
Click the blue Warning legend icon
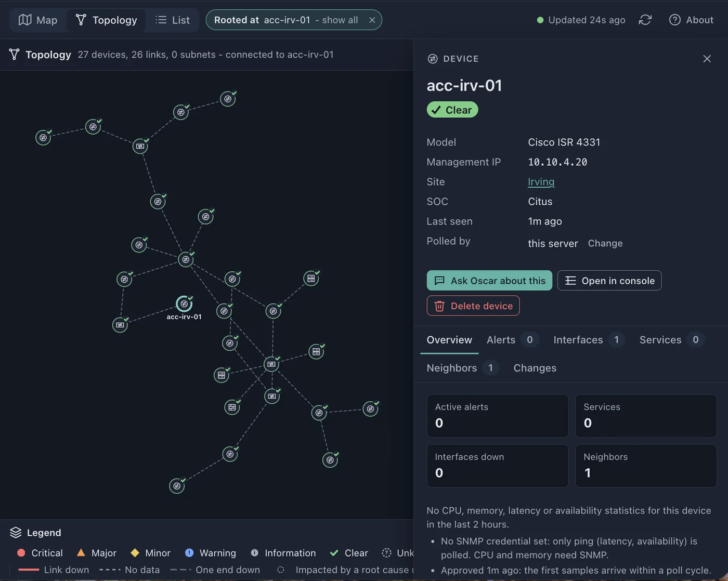(189, 553)
